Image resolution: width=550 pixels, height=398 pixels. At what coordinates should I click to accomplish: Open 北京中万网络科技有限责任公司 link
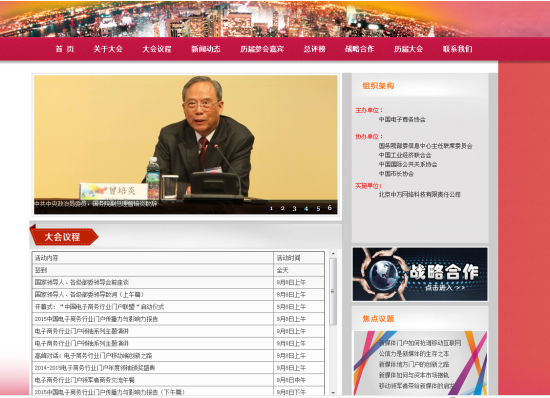(x=420, y=195)
